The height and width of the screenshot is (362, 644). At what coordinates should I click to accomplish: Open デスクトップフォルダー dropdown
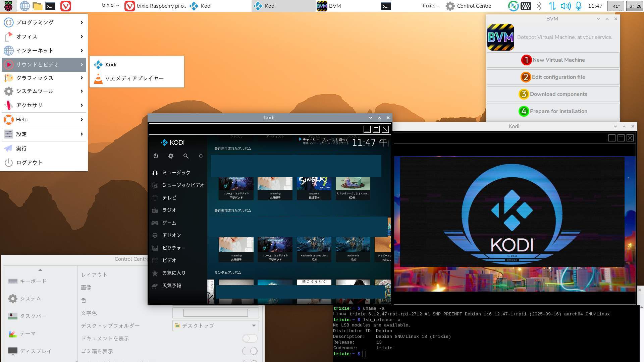tap(215, 325)
